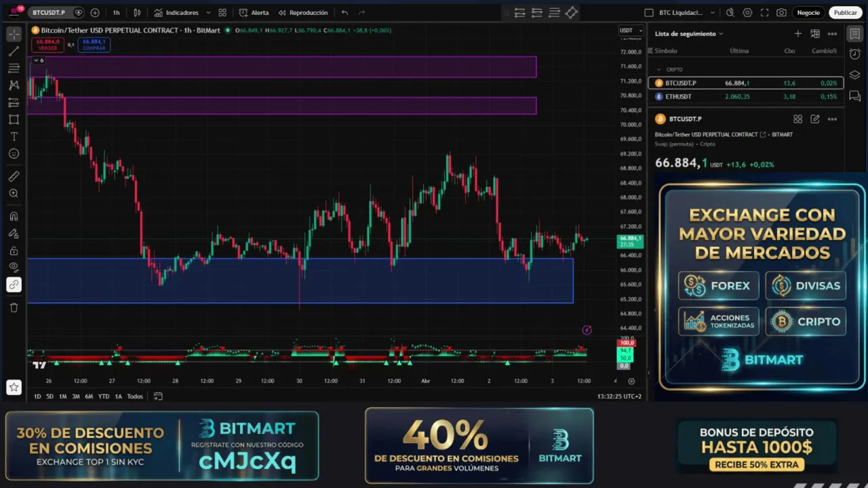The width and height of the screenshot is (868, 488).
Task: Open the emoji icons tool
Action: pyautogui.click(x=14, y=154)
